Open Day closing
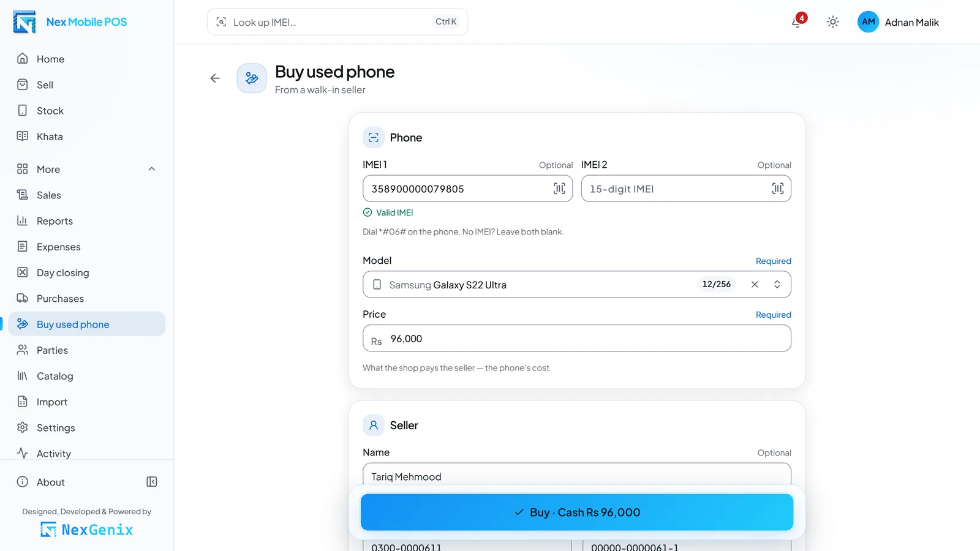This screenshot has height=551, width=980. tap(87, 272)
